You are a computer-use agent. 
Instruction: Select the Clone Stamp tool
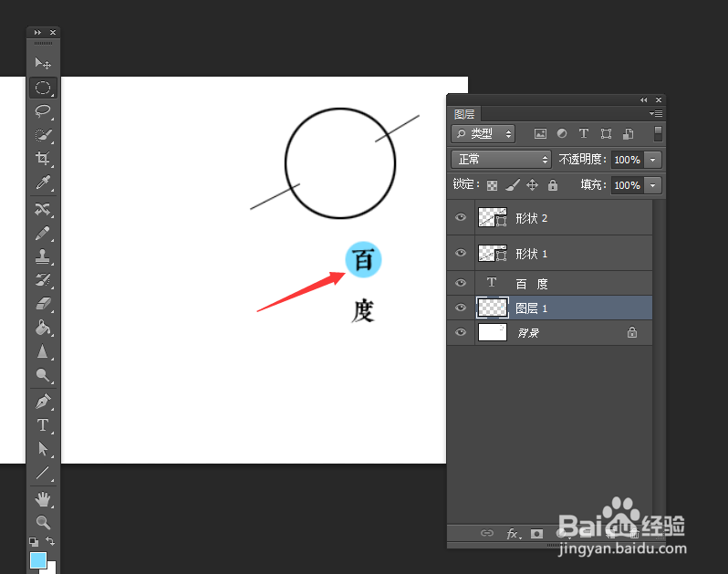tap(43, 256)
